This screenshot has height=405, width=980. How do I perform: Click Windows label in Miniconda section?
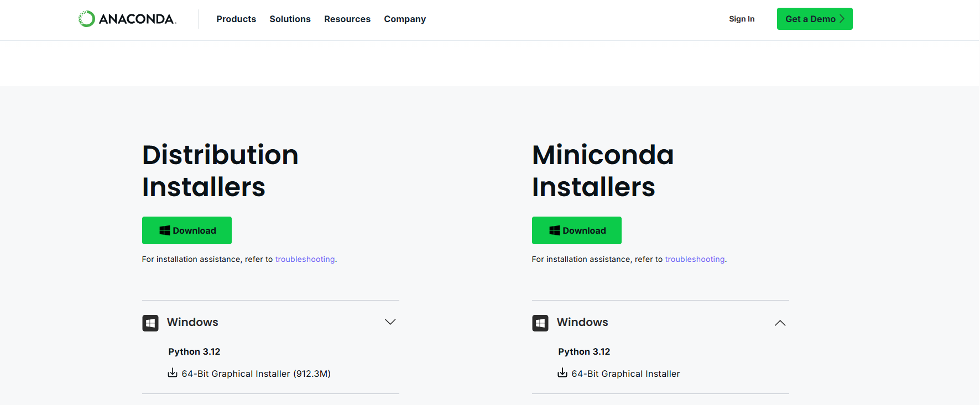point(582,322)
